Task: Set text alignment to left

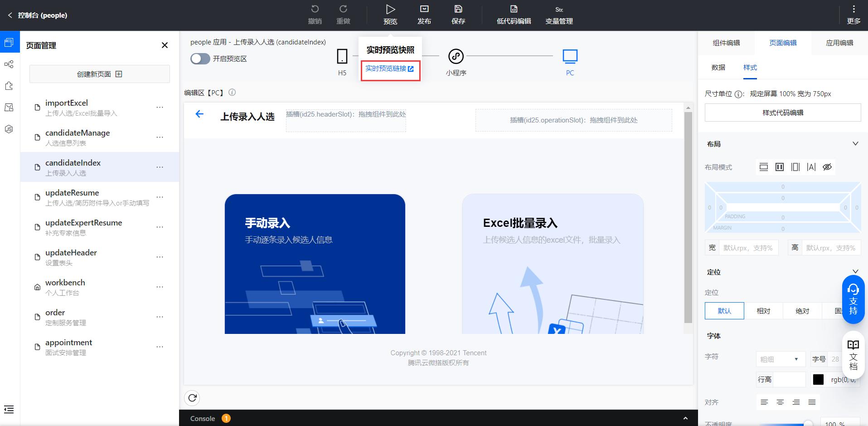Action: (764, 402)
